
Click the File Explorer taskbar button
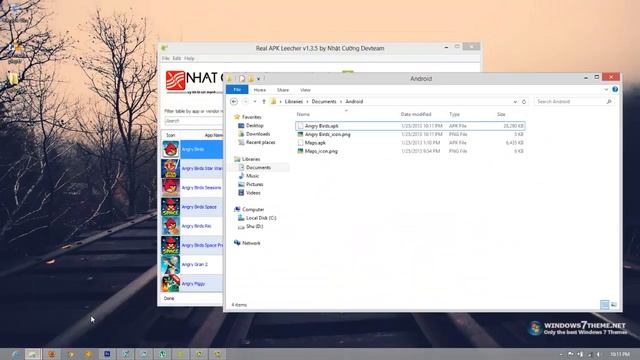(33, 354)
